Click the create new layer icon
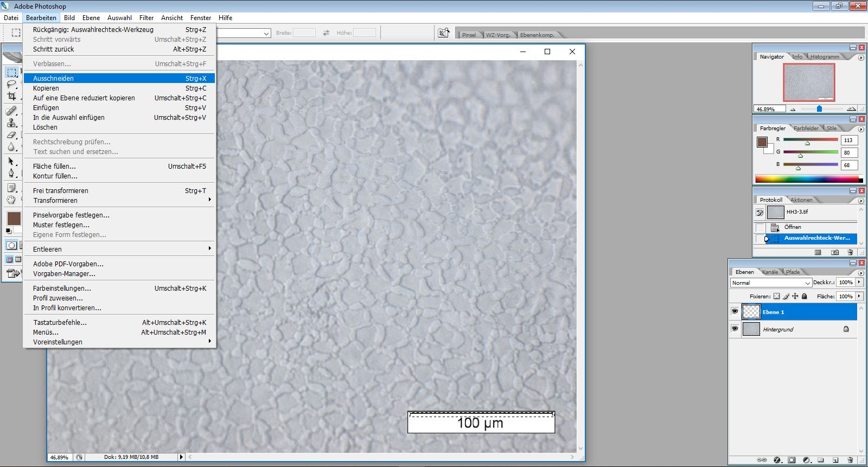 (x=835, y=460)
